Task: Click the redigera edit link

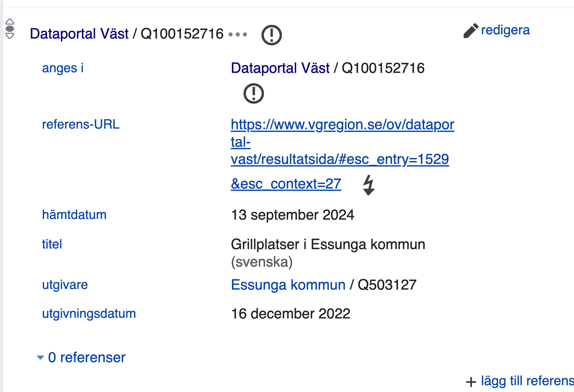Action: click(505, 30)
